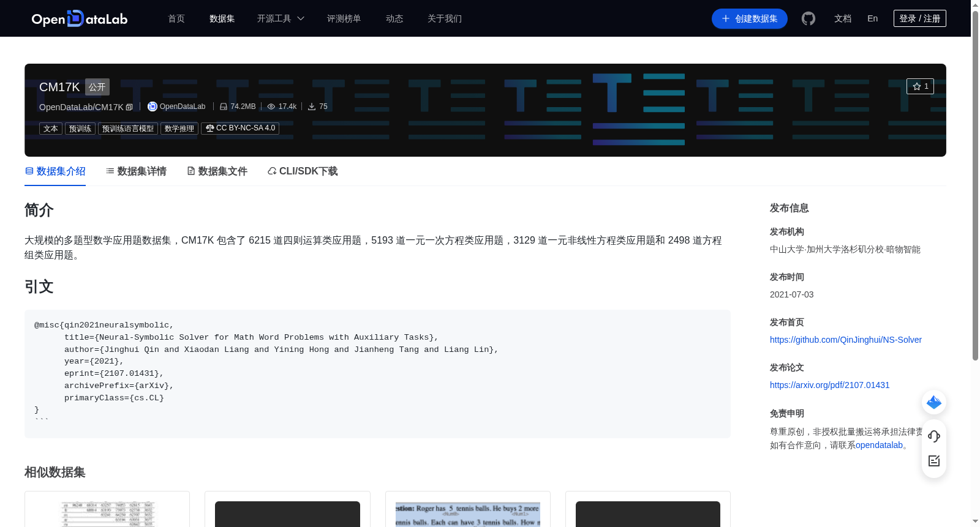Open the arxiv.org/pdf/2107.01431 paper link
980x527 pixels.
830,385
